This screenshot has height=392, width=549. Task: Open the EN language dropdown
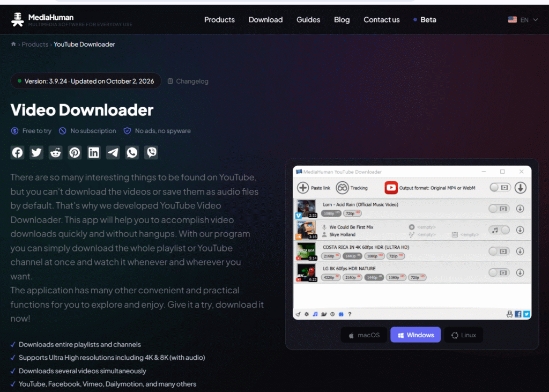pyautogui.click(x=523, y=20)
